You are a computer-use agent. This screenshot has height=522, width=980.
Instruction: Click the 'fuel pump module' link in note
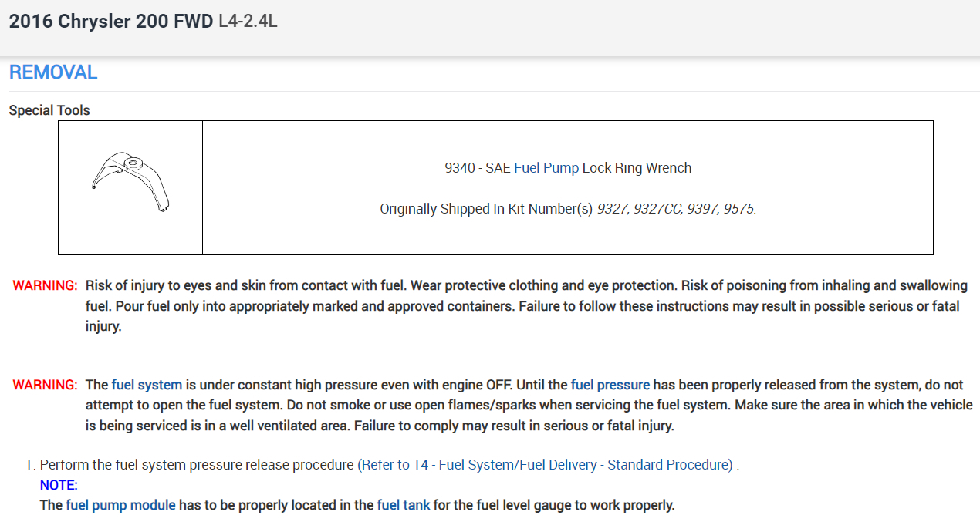click(120, 506)
